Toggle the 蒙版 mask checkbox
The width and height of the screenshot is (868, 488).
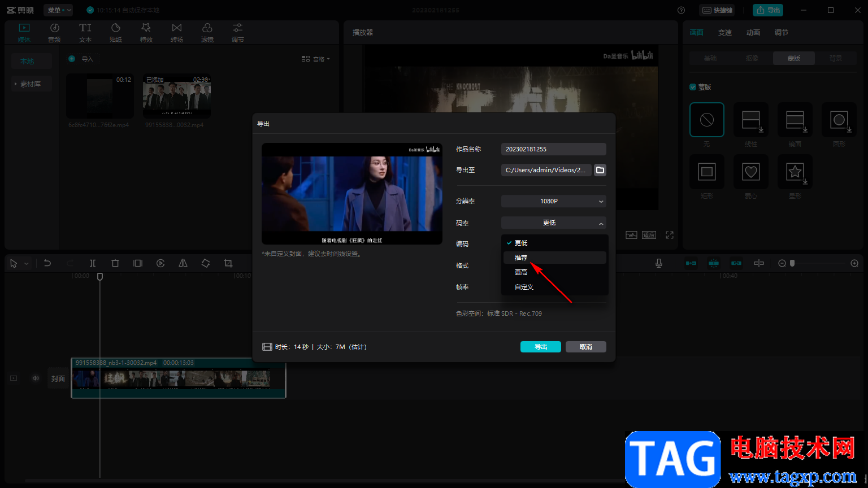(693, 87)
